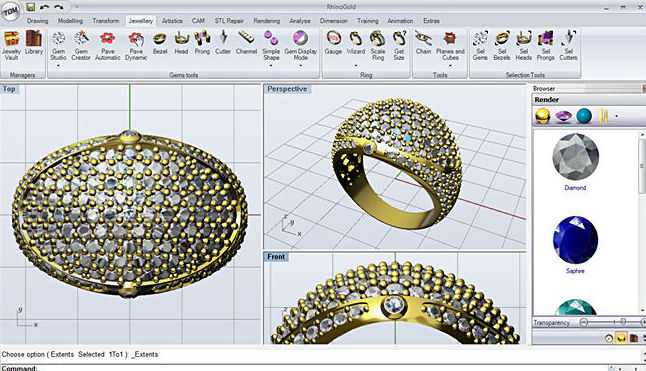Switch to the STL Repair tab

(x=229, y=21)
